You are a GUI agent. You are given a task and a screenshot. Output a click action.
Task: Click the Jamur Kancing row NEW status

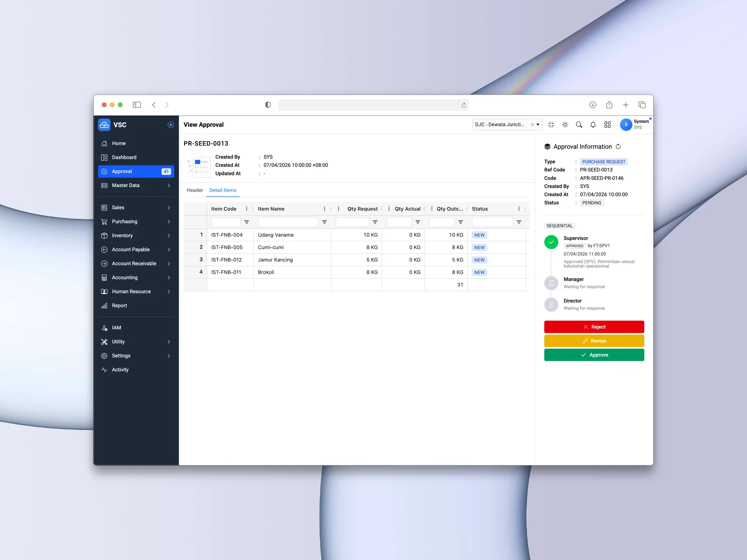click(479, 260)
